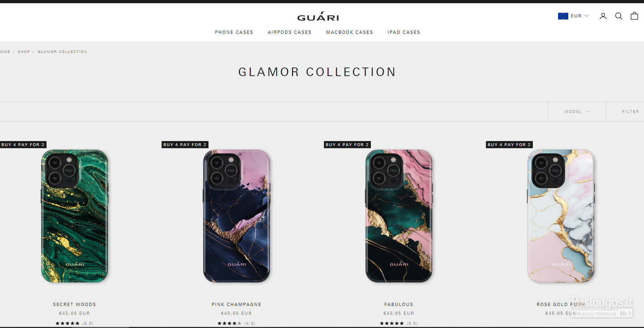The width and height of the screenshot is (644, 328).
Task: Expand the Model dropdown
Action: (x=577, y=111)
